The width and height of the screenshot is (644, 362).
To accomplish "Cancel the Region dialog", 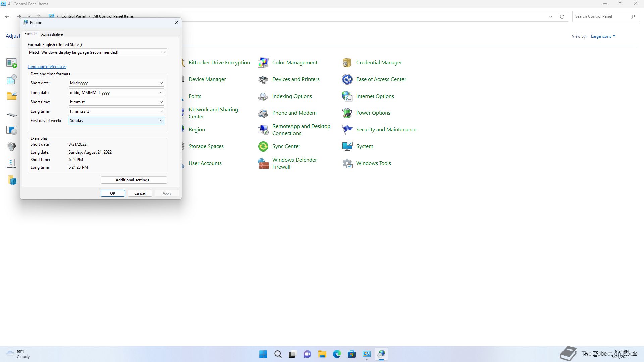I will 140,193.
